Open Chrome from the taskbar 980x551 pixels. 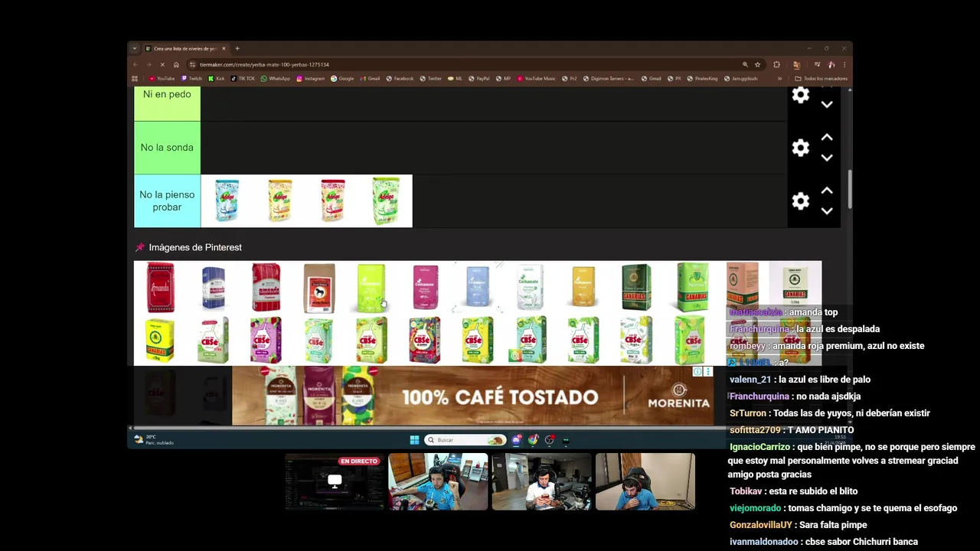(x=533, y=440)
